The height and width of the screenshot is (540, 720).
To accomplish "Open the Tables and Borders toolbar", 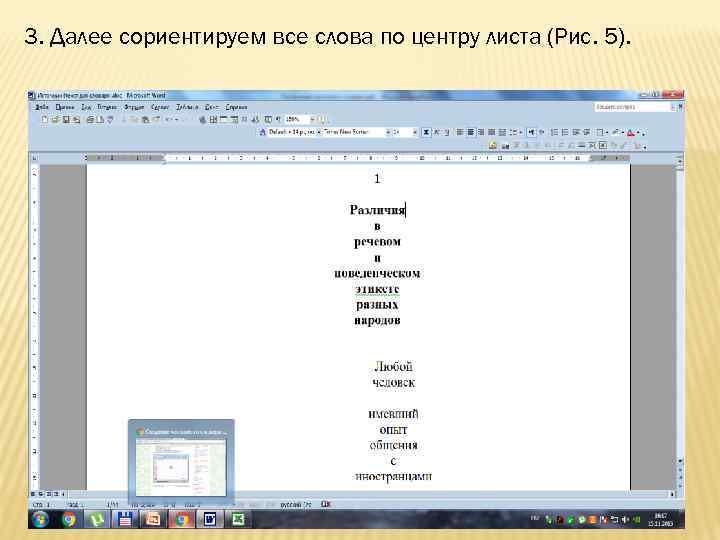I will coord(213,120).
